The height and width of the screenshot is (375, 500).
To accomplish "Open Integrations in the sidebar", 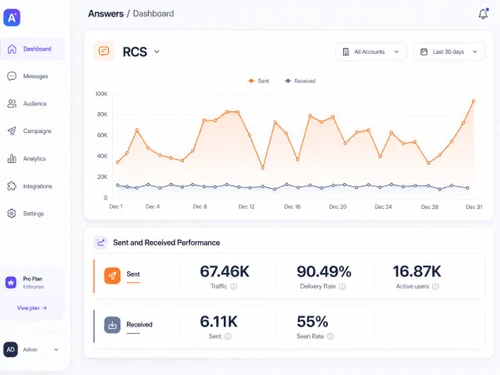I will [33, 186].
